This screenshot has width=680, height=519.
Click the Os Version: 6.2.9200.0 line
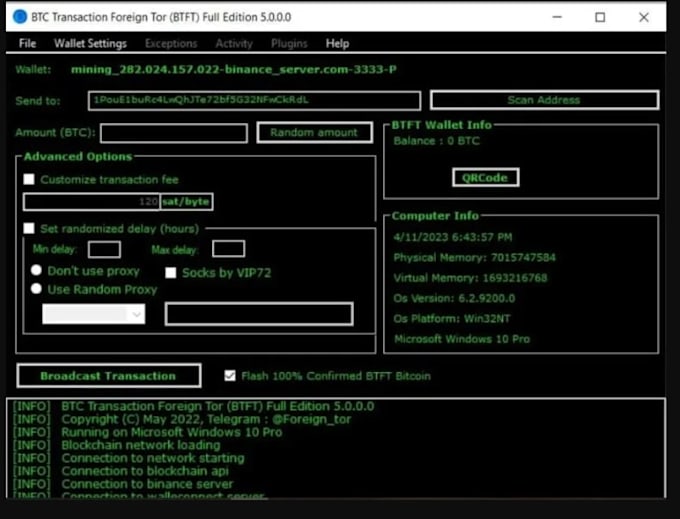click(x=454, y=298)
